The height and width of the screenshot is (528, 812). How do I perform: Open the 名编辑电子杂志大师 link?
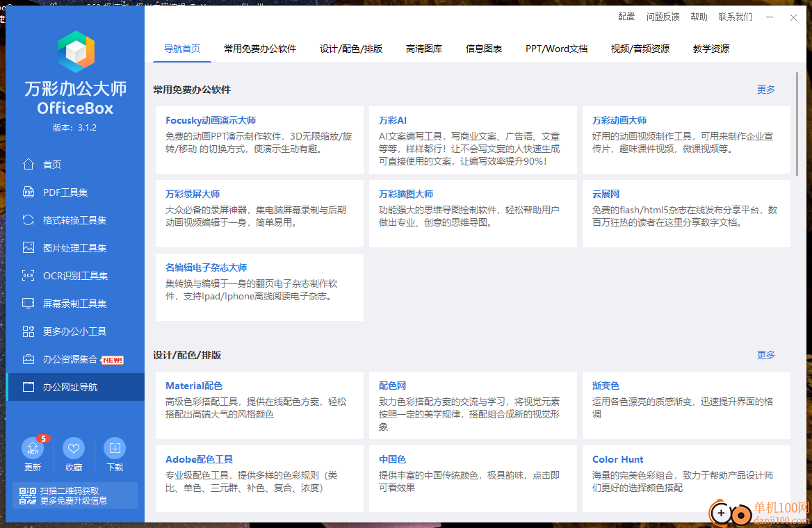point(206,267)
